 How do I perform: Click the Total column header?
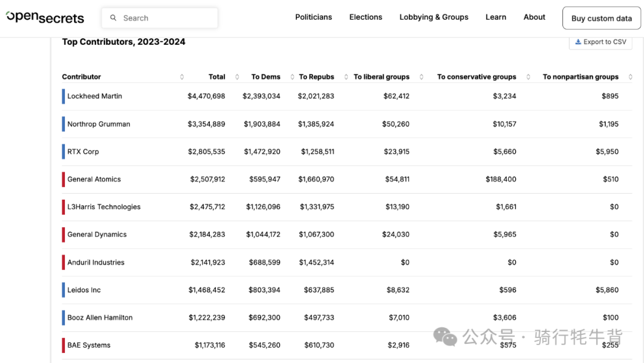click(x=217, y=77)
